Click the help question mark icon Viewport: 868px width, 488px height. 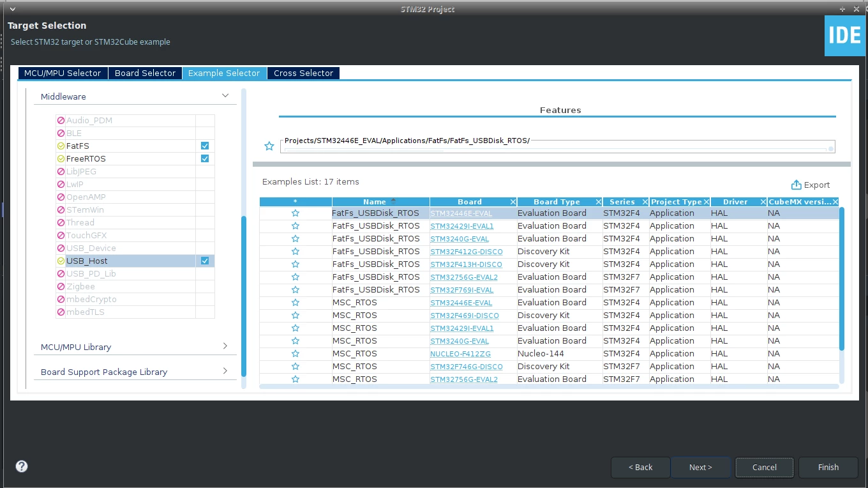pos(22,466)
